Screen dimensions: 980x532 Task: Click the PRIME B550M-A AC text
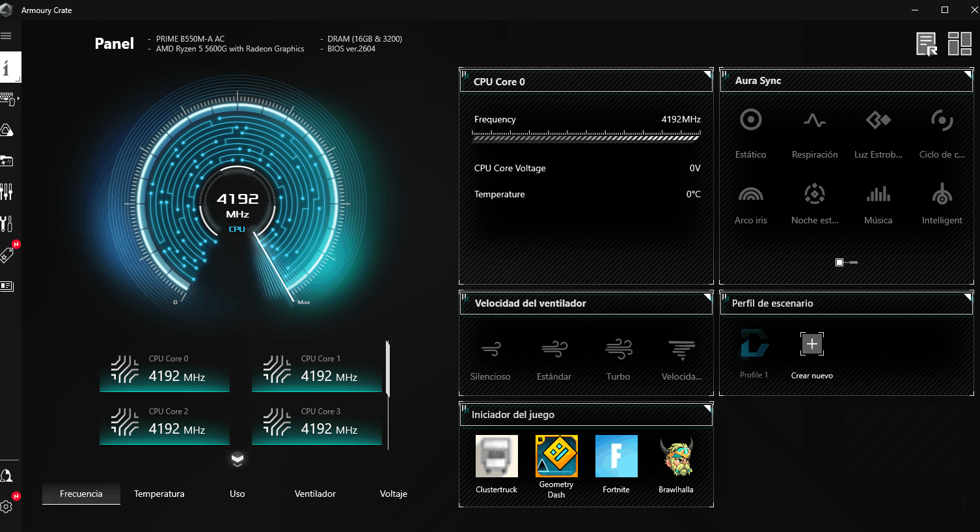[190, 39]
